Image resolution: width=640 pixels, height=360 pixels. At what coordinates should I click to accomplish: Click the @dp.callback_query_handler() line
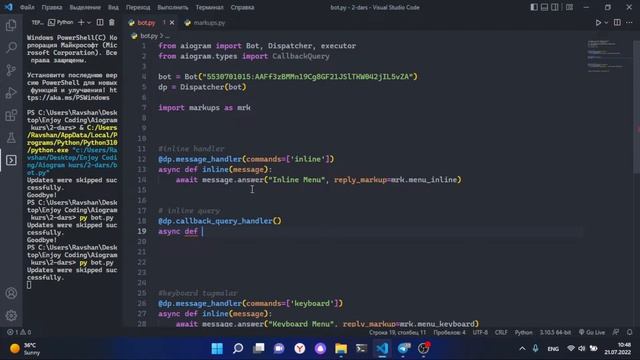[220, 221]
